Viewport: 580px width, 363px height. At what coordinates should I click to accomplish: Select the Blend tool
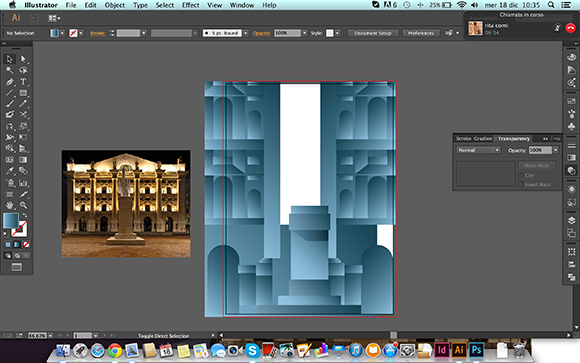23,171
